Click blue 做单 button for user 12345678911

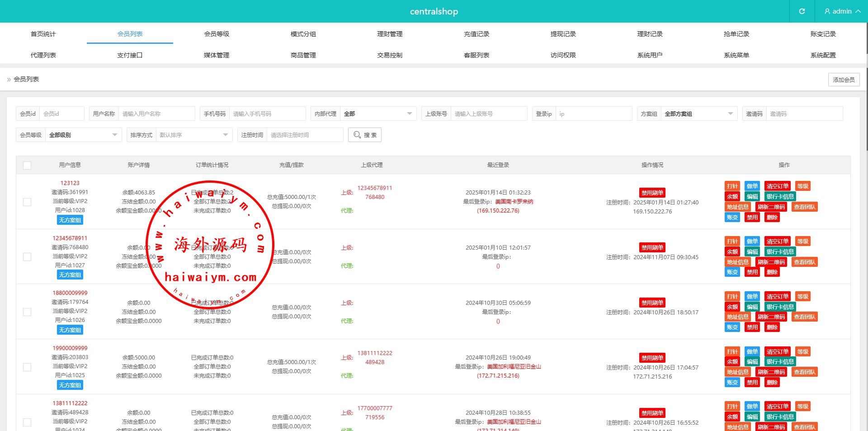click(752, 241)
